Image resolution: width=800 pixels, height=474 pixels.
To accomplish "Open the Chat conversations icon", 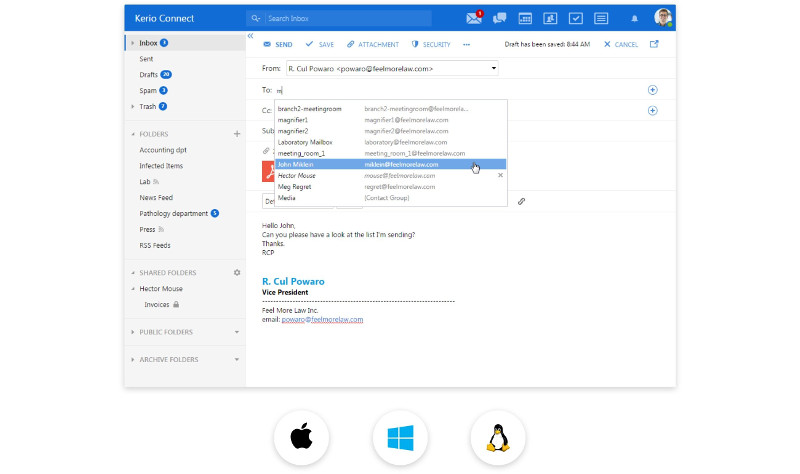I will [499, 18].
